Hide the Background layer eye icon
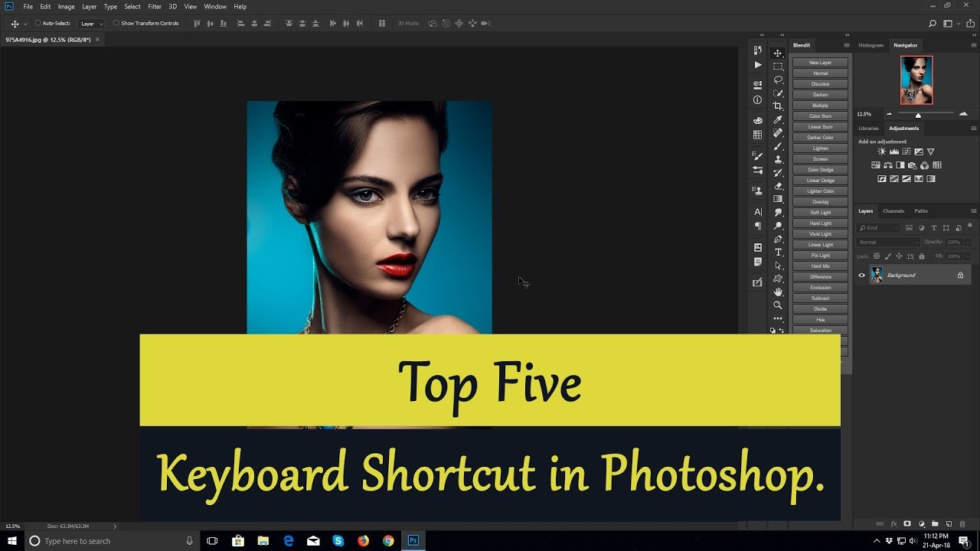 [861, 275]
